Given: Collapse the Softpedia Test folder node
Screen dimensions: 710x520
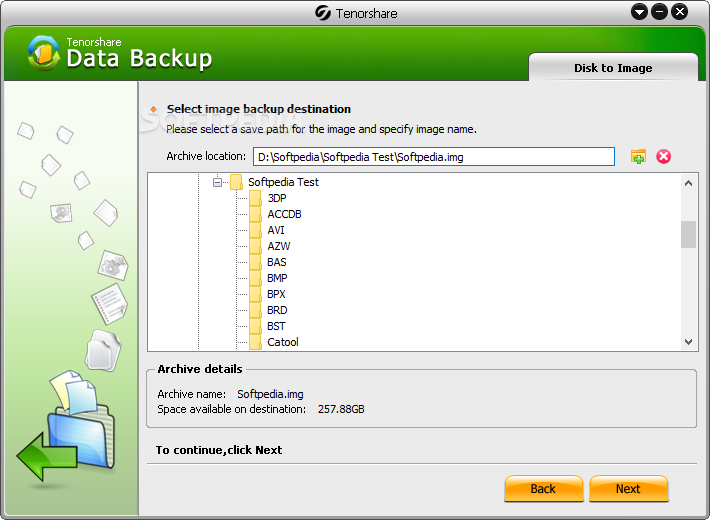Looking at the screenshot, I should (217, 182).
